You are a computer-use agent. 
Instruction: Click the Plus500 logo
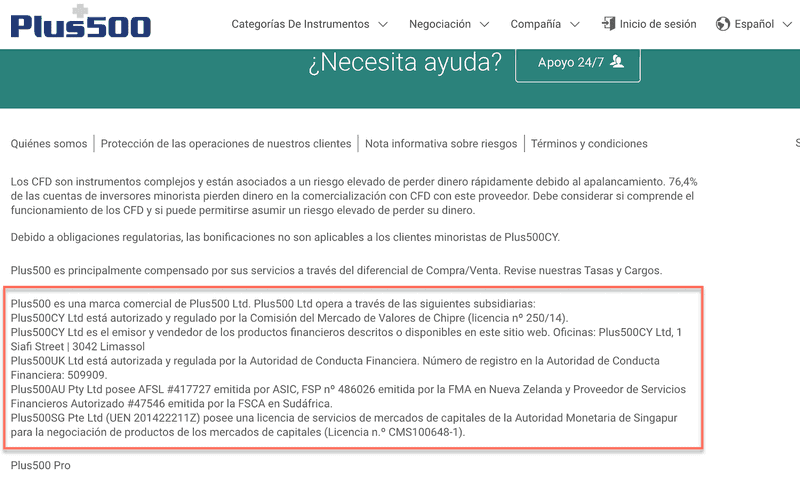(81, 21)
